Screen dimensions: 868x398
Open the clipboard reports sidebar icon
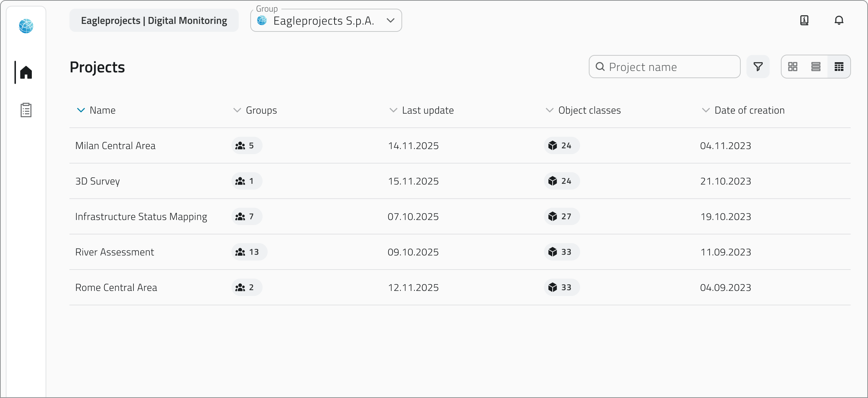(26, 110)
